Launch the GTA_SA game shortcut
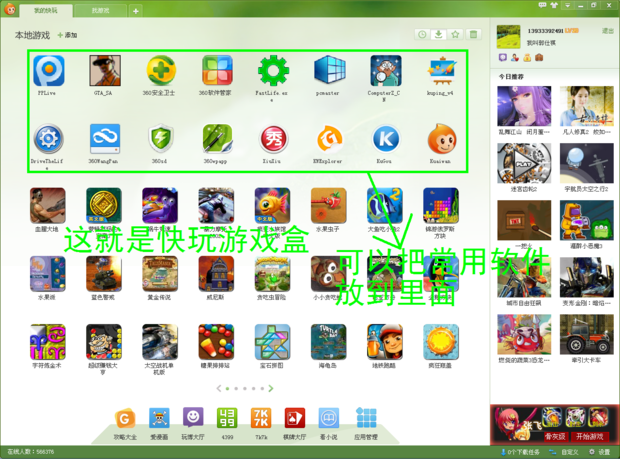 104,72
